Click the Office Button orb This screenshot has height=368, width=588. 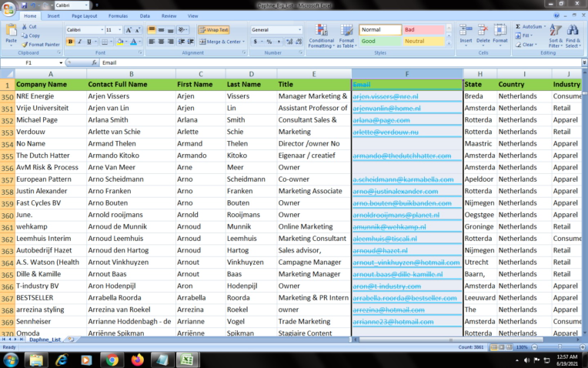coord(8,8)
